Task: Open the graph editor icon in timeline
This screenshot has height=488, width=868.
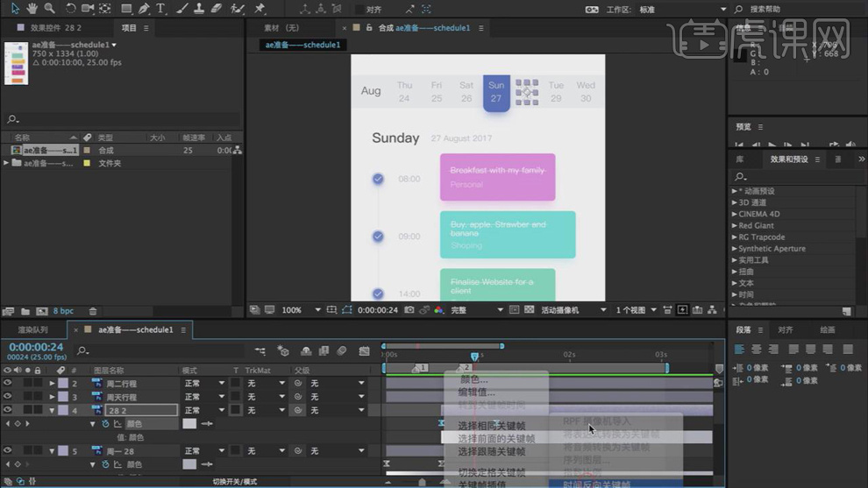Action: point(364,350)
